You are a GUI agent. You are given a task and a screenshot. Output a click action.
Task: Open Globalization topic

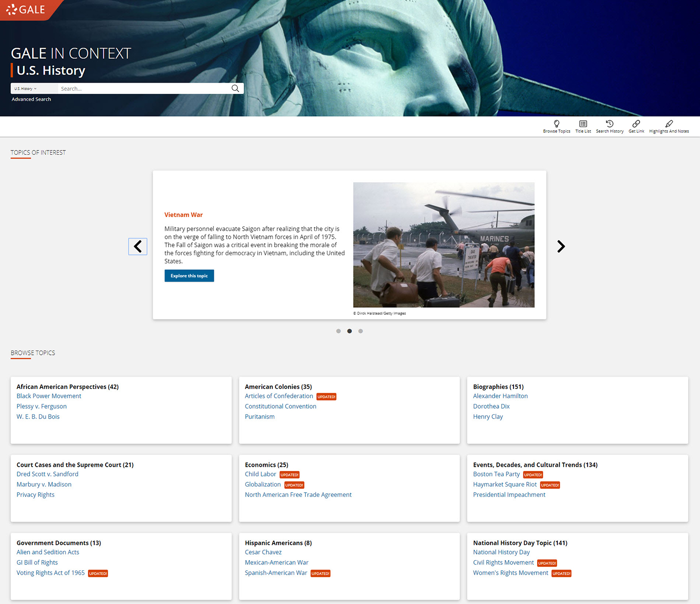click(263, 485)
